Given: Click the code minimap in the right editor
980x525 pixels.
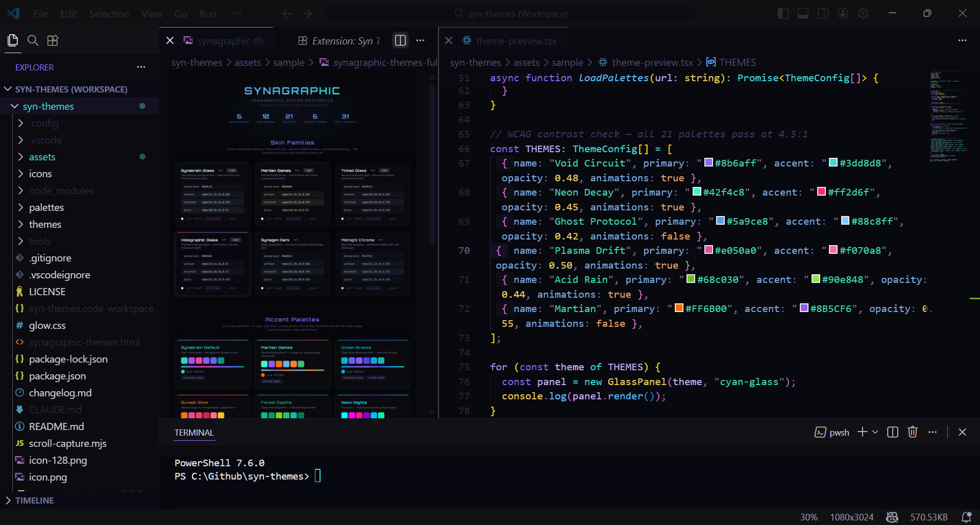Looking at the screenshot, I should pyautogui.click(x=948, y=116).
